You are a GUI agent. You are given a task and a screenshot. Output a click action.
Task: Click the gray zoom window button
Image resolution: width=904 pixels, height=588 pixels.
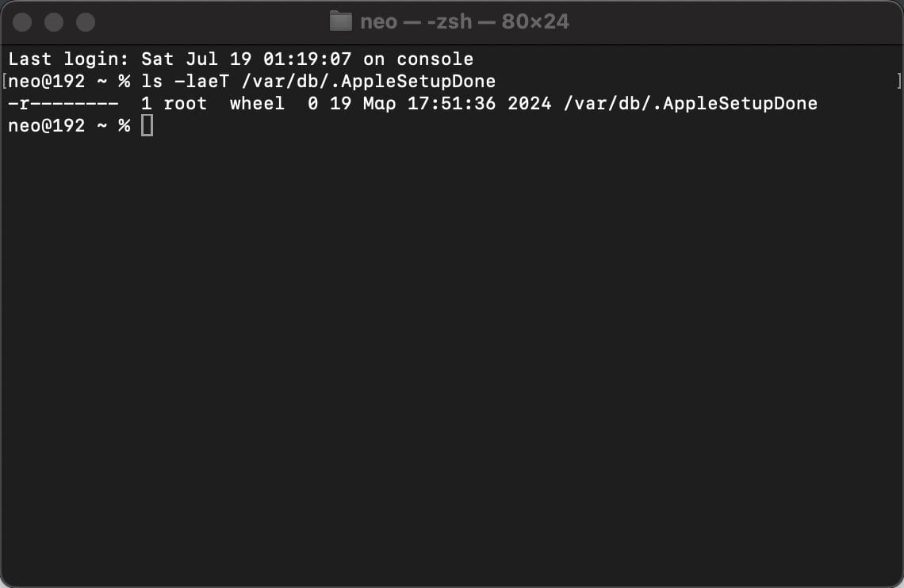(x=86, y=22)
